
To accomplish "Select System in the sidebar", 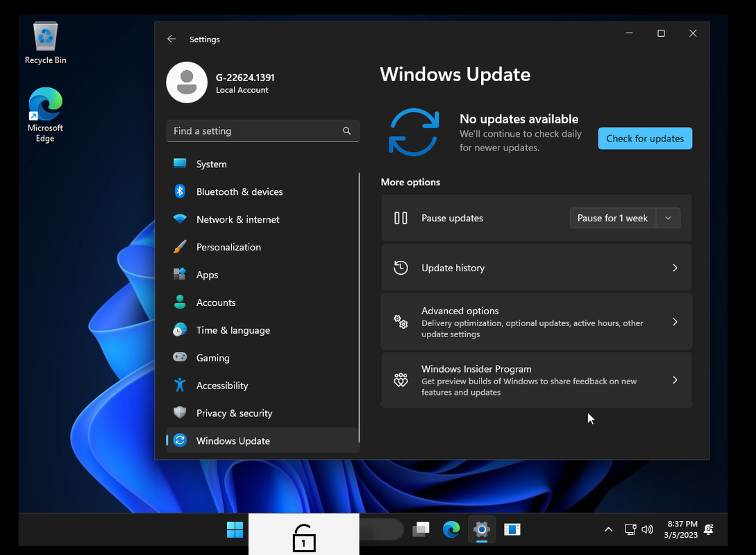I will pyautogui.click(x=262, y=164).
